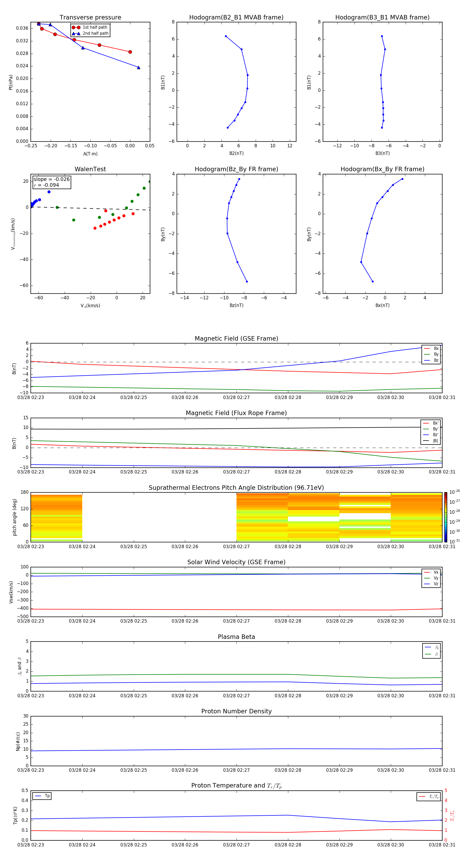Click the topmost point of B2_B1 hodogram
Screen dimensions: 473x868
[225, 36]
